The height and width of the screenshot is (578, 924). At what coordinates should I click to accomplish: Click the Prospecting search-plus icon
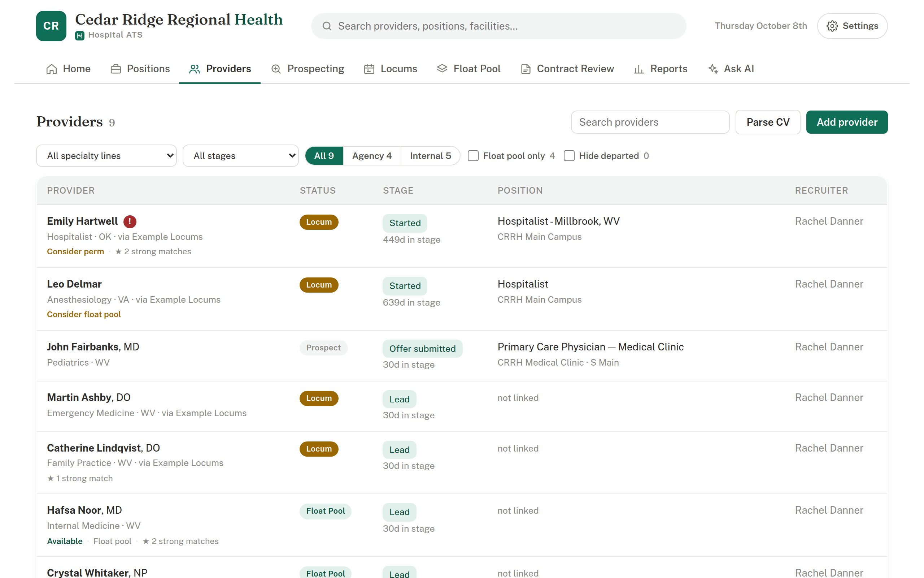(x=276, y=69)
